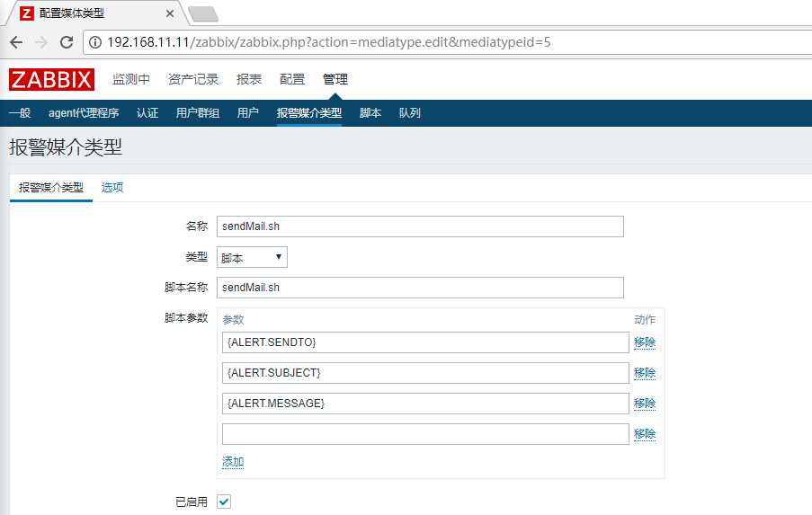Open the 资产记录 main menu
The width and height of the screenshot is (812, 515).
[193, 79]
